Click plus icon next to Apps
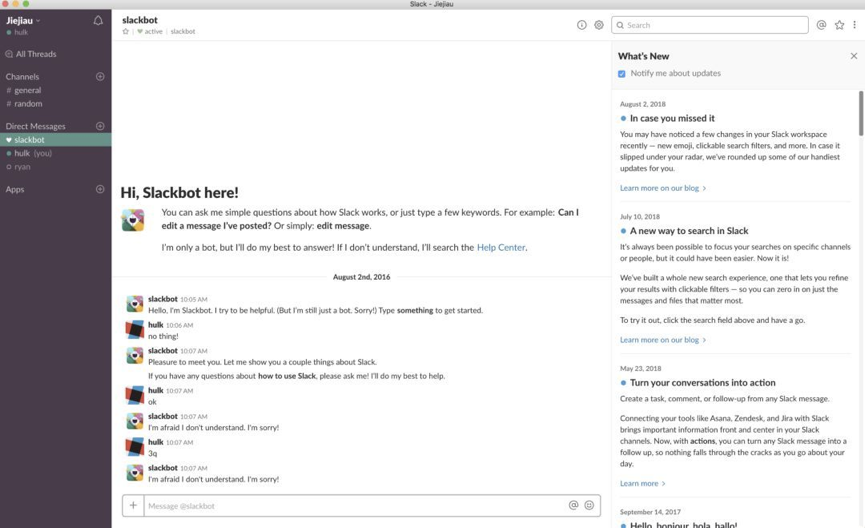Viewport: 865px width, 528px height. 100,189
